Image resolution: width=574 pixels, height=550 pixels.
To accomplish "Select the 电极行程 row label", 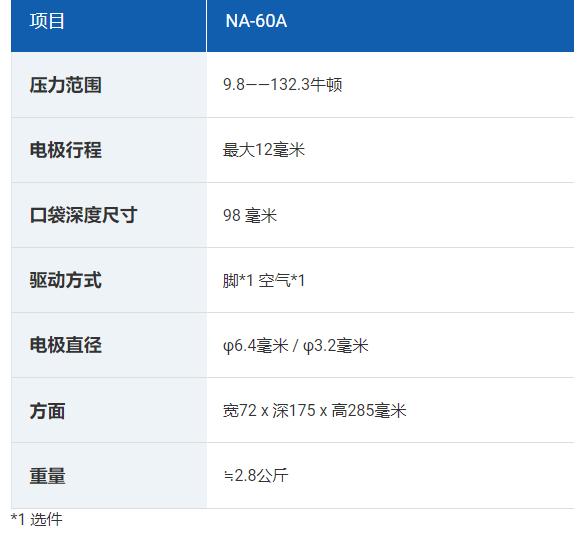I will (x=66, y=150).
